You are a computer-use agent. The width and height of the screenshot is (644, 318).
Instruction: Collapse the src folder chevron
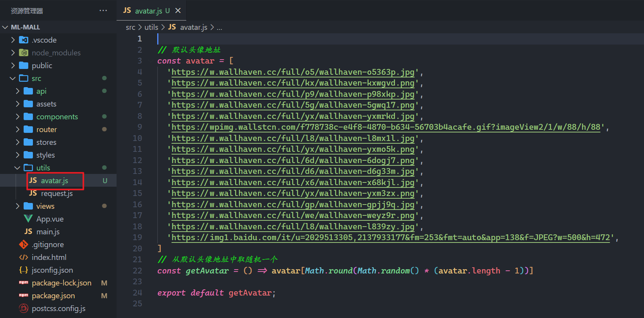(x=13, y=78)
